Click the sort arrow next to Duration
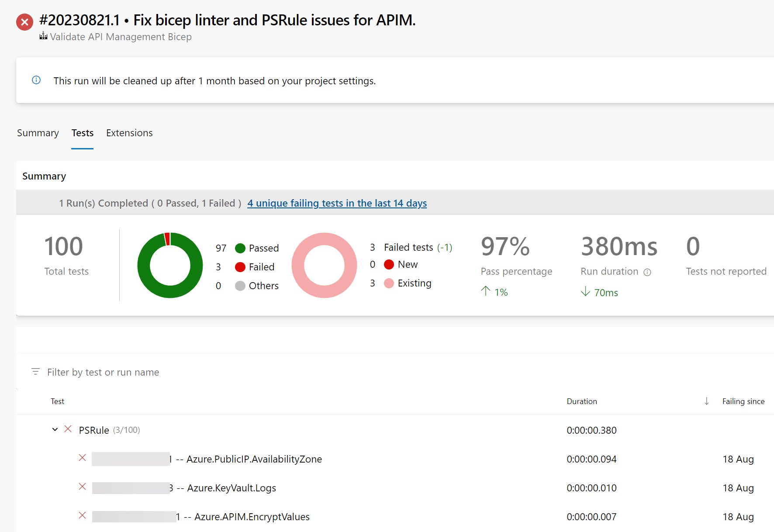Image resolution: width=774 pixels, height=532 pixels. click(706, 401)
